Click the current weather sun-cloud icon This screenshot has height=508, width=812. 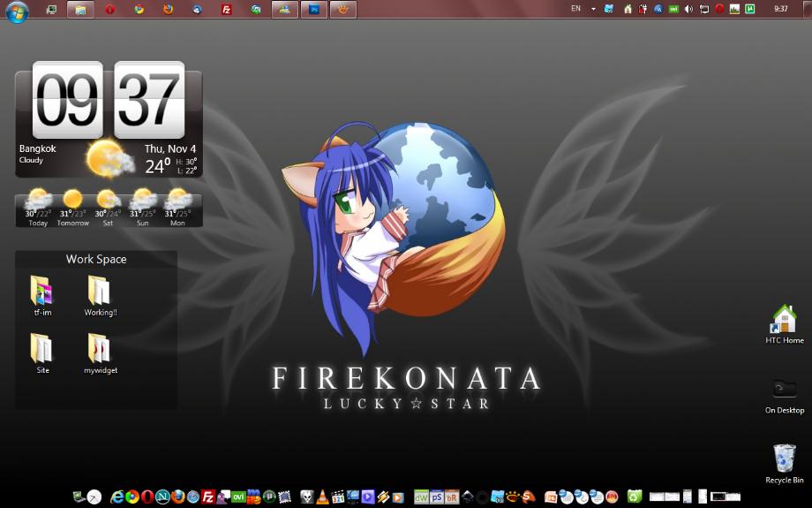tap(109, 159)
